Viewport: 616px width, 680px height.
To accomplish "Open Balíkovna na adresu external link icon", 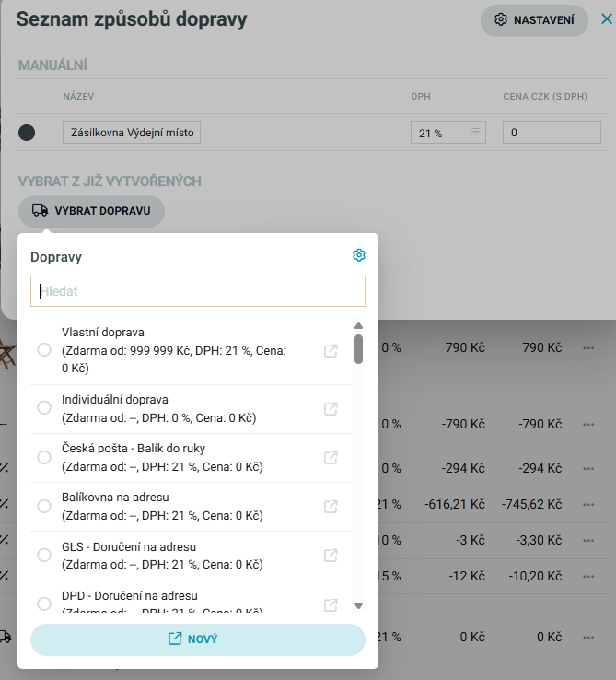I will coord(331,507).
